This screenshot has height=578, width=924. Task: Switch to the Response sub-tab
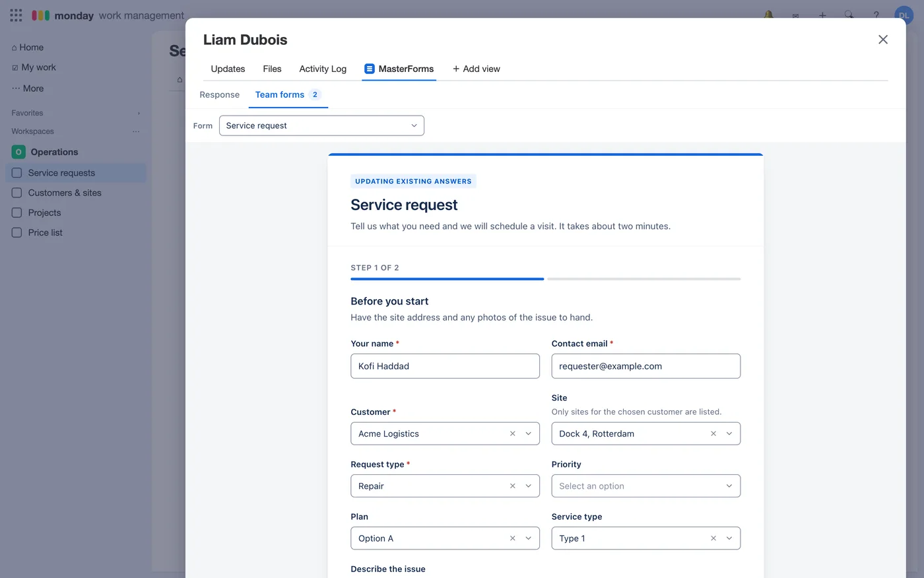tap(219, 94)
